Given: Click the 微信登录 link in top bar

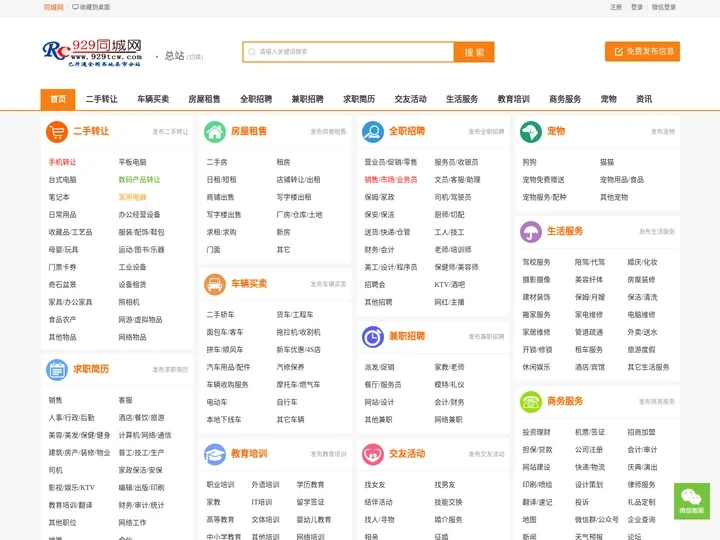Looking at the screenshot, I should click(664, 7).
